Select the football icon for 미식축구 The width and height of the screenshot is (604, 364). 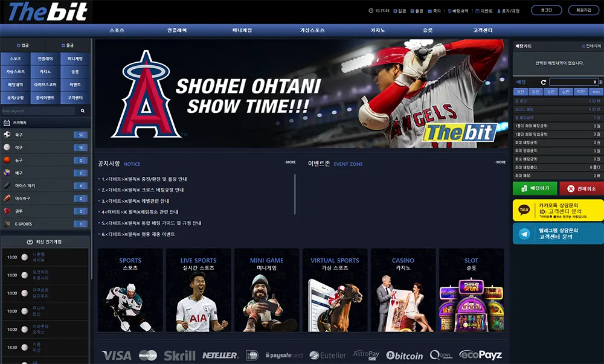7,198
